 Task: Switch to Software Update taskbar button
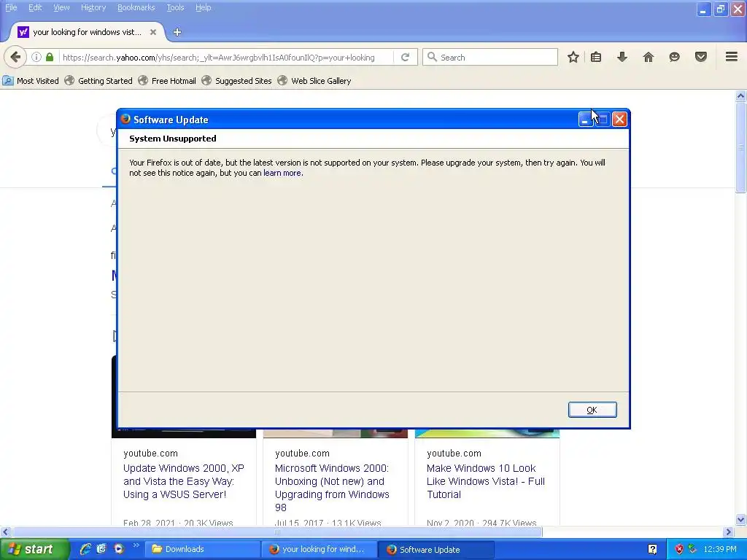coord(436,550)
